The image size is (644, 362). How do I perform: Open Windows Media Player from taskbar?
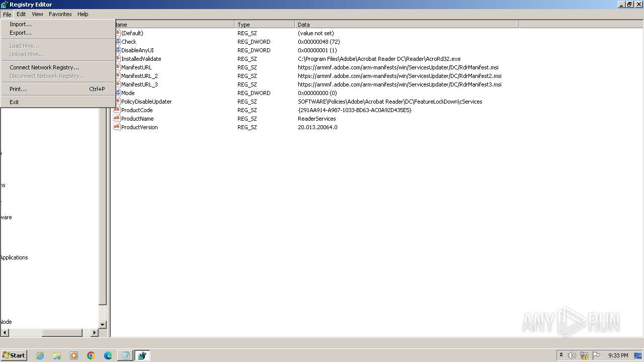pos(74,355)
